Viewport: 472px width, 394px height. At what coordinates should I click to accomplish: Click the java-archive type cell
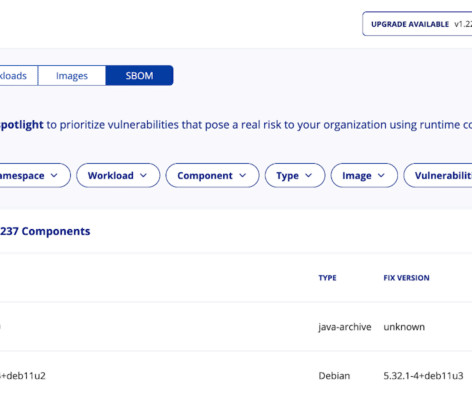tap(345, 327)
